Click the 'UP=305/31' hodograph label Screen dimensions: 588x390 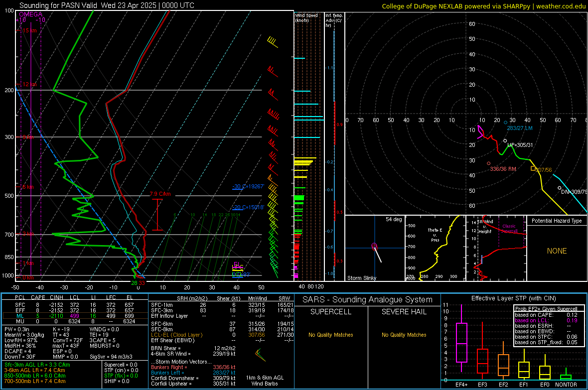click(x=520, y=145)
